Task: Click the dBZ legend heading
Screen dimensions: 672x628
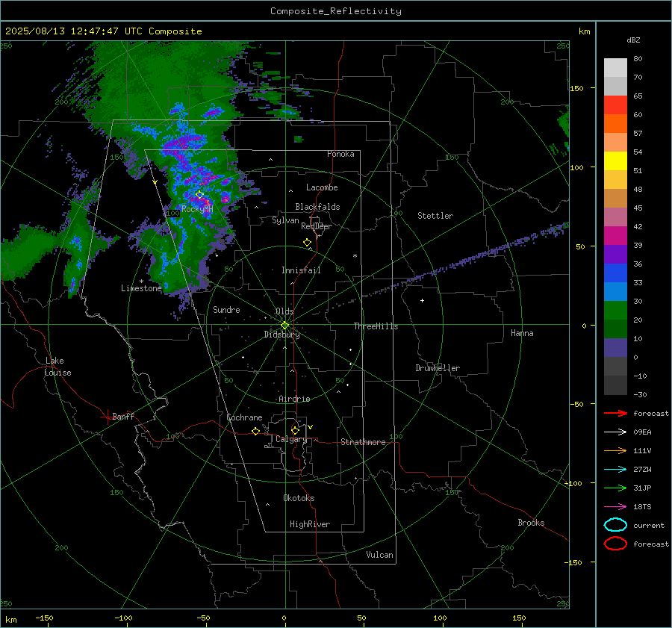Action: (633, 40)
